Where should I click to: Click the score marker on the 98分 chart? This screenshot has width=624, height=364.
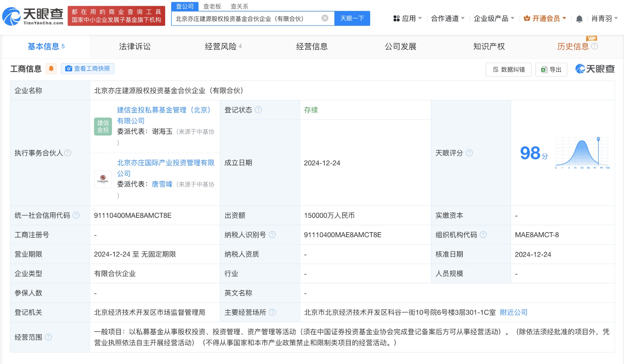coord(599,139)
